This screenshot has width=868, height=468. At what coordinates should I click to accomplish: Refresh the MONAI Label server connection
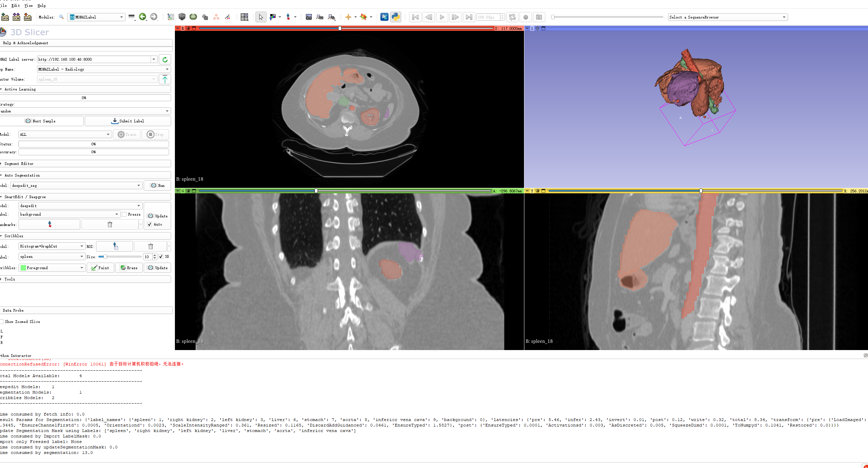(165, 59)
